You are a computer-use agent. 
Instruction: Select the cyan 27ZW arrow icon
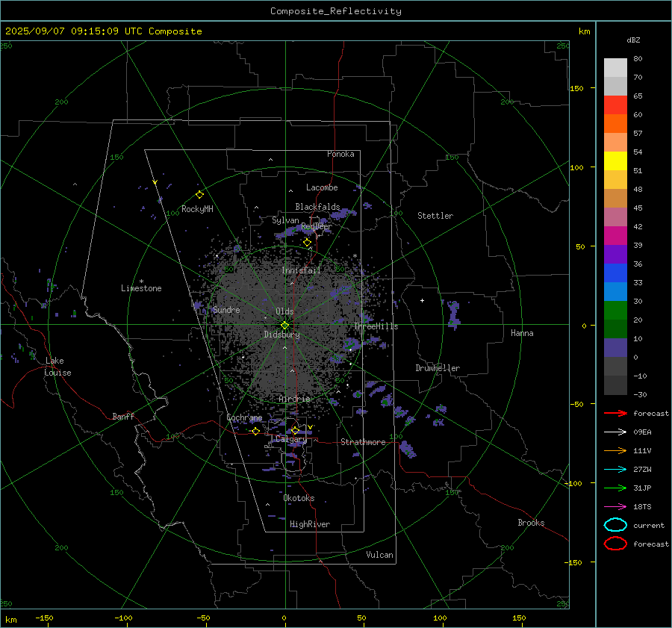coord(615,470)
